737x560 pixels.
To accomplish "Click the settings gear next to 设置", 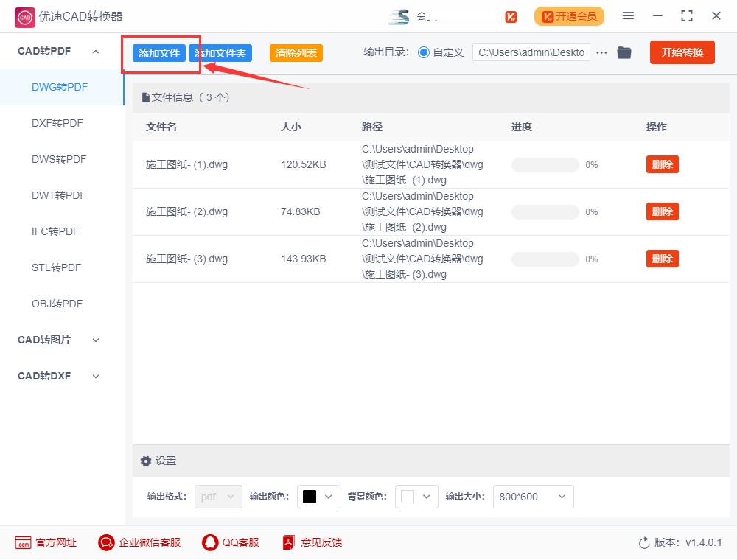I will tap(146, 461).
